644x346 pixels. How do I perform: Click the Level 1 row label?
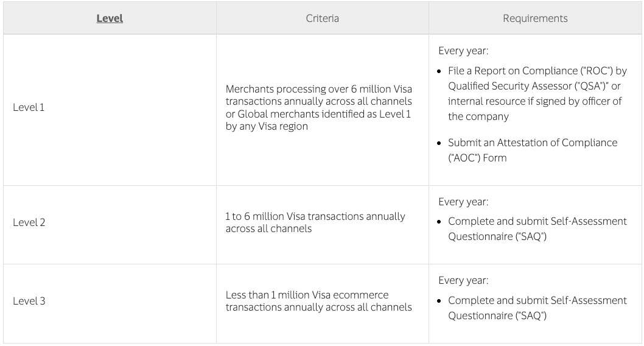point(29,107)
